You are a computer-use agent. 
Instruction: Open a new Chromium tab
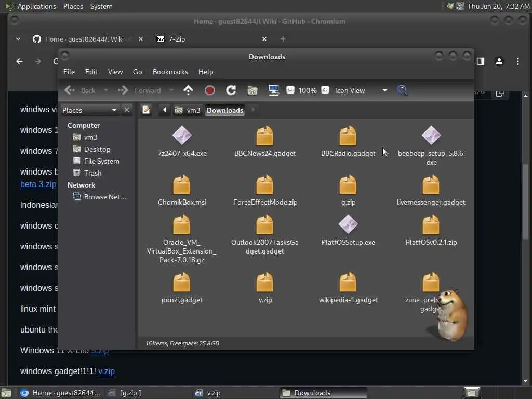pos(283,39)
